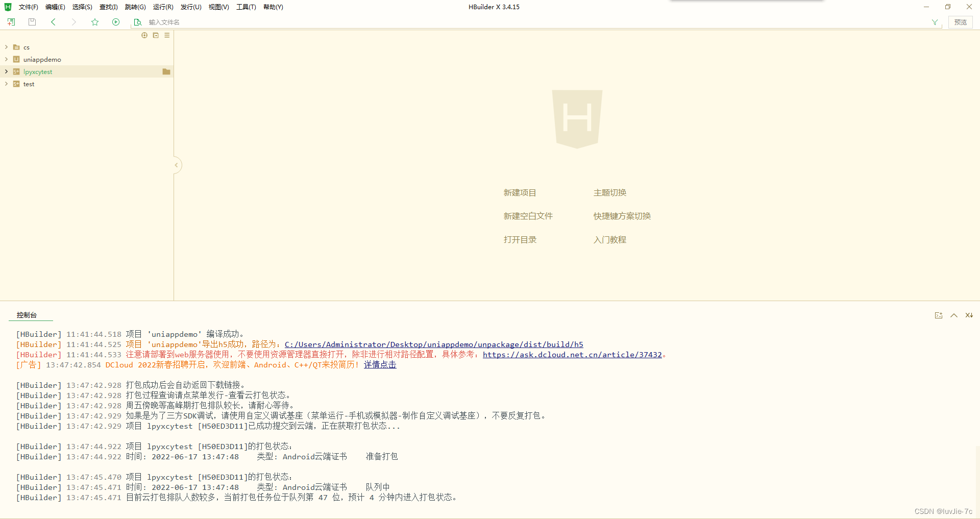Click inside the 输入文件名 search field

[204, 22]
